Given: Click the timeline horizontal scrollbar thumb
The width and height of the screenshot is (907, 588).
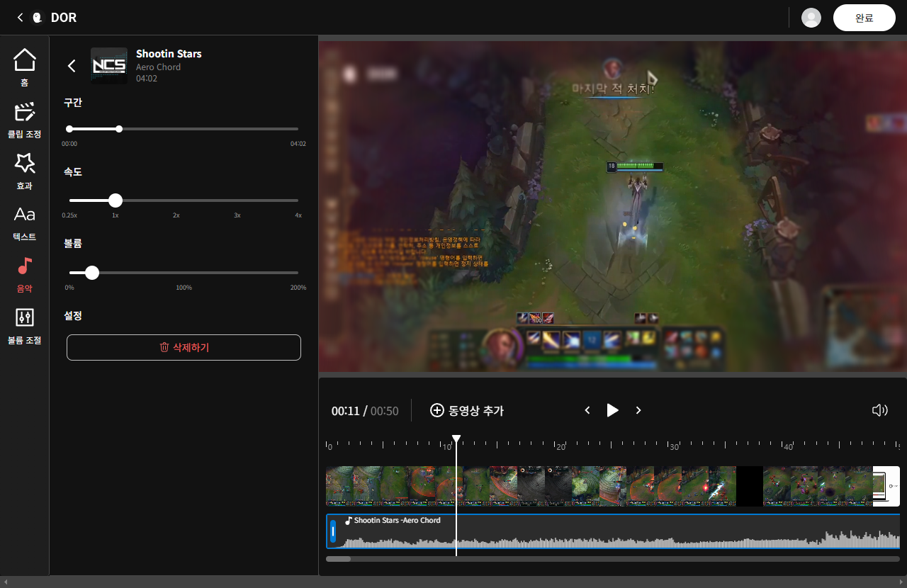Looking at the screenshot, I should click(x=338, y=559).
